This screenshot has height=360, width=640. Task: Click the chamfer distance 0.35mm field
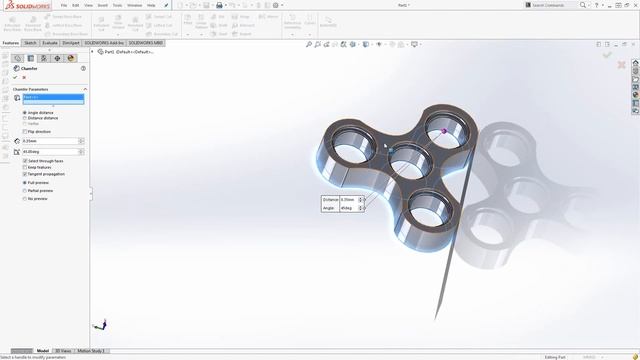[x=50, y=141]
